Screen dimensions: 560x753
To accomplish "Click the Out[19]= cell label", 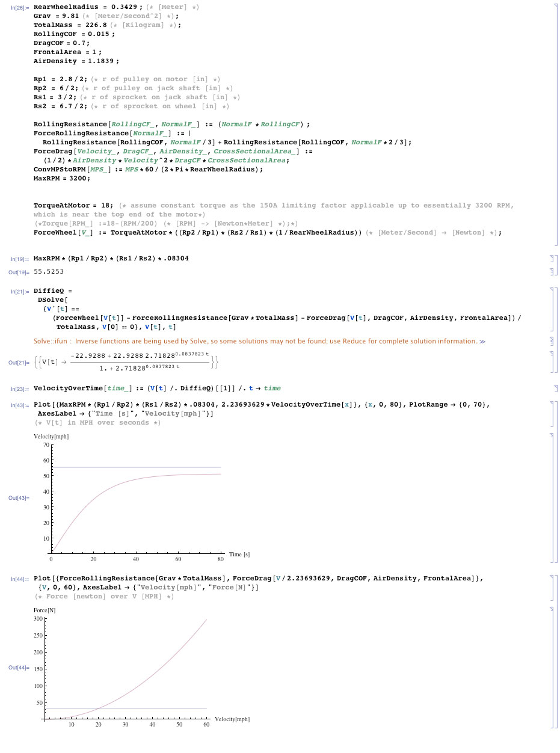I will [x=19, y=272].
